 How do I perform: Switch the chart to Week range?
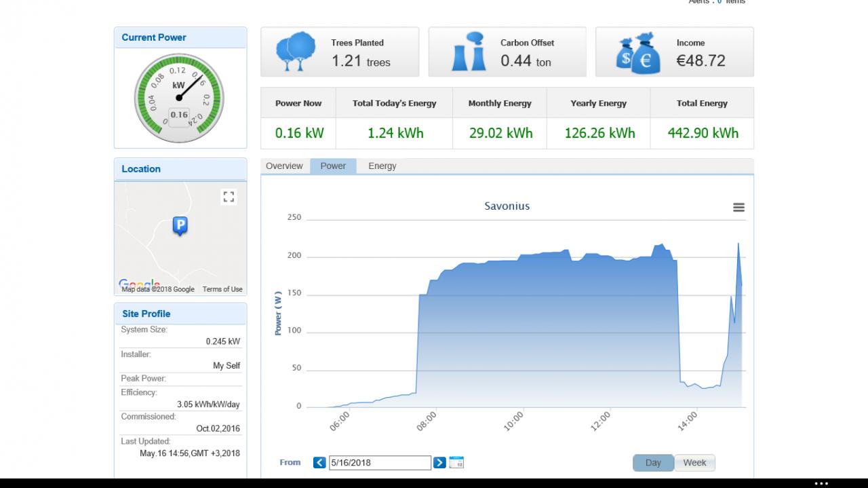point(694,463)
